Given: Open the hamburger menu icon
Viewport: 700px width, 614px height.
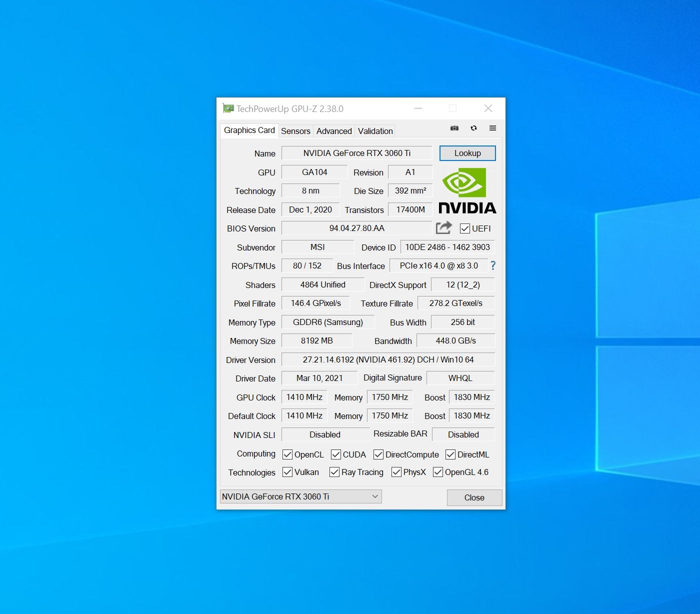Looking at the screenshot, I should point(492,128).
